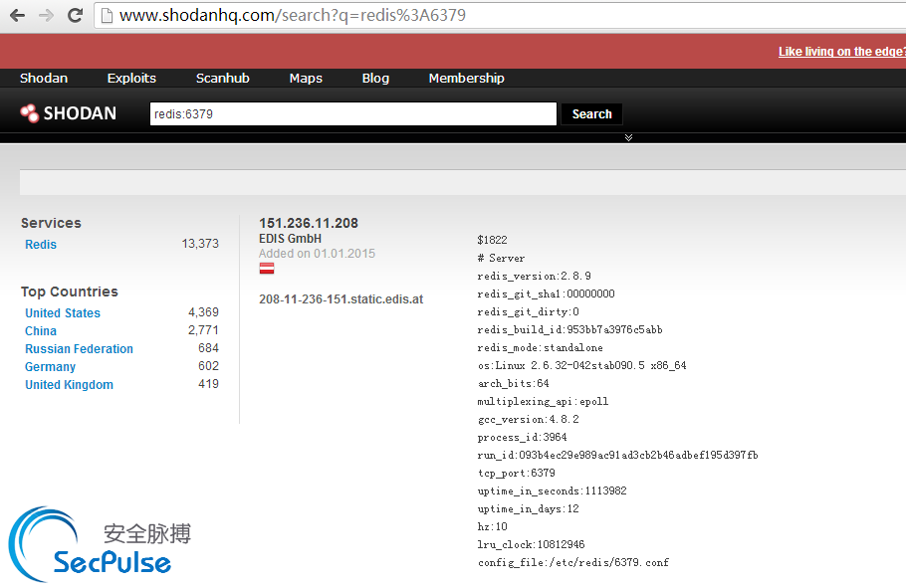Filter results by United States
Image resolution: width=906 pixels, height=588 pixels.
coord(63,313)
